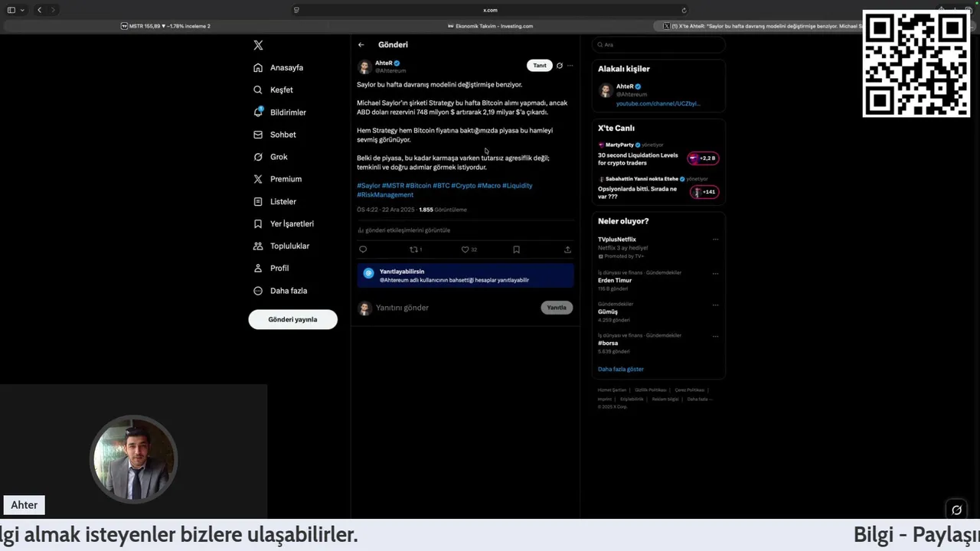
Task: Click the #RiskManagement hashtag
Action: click(385, 194)
